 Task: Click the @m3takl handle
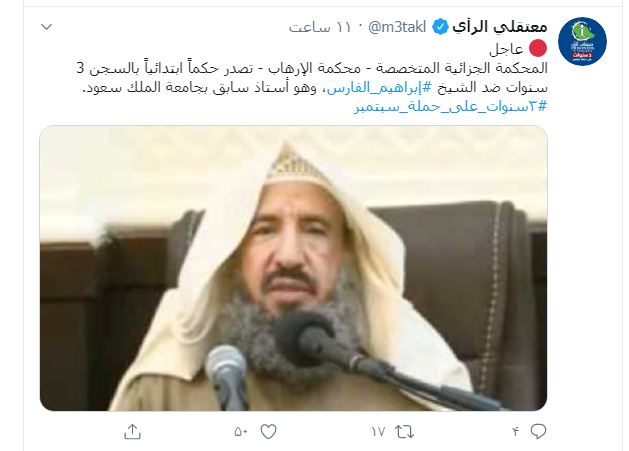pyautogui.click(x=397, y=27)
